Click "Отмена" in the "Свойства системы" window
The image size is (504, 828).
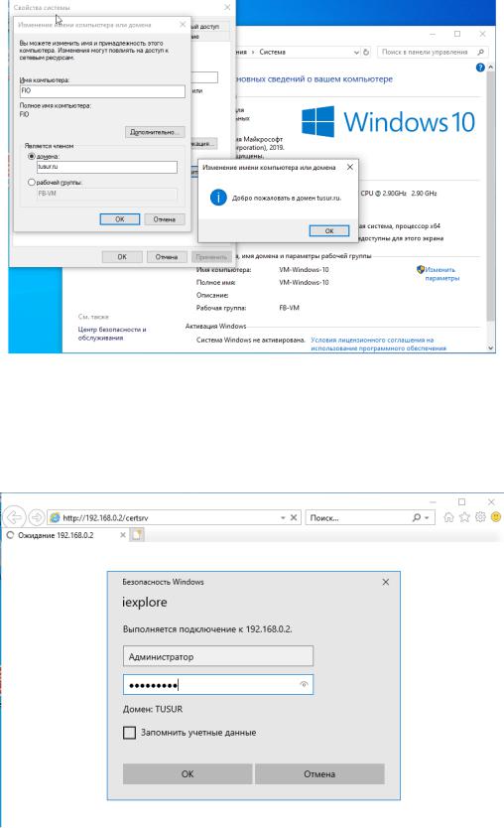(x=167, y=256)
